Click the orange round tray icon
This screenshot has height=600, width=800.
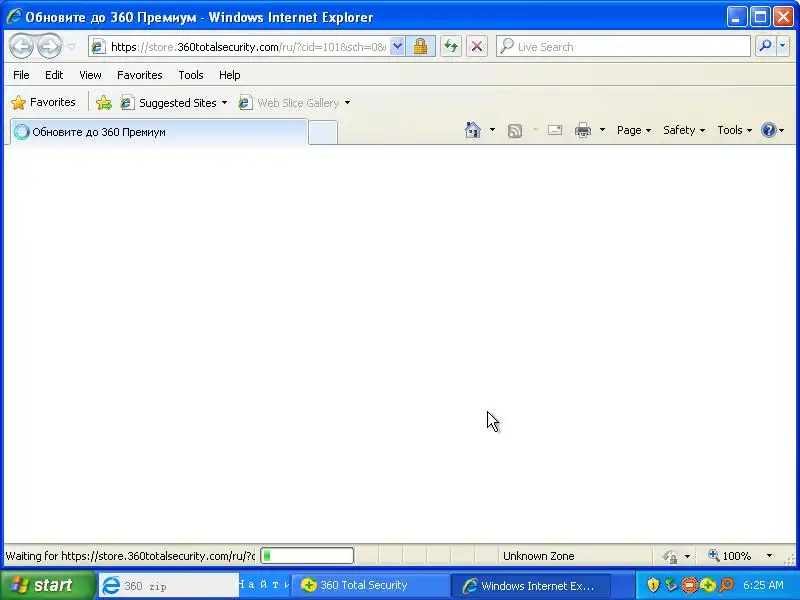pyautogui.click(x=689, y=585)
